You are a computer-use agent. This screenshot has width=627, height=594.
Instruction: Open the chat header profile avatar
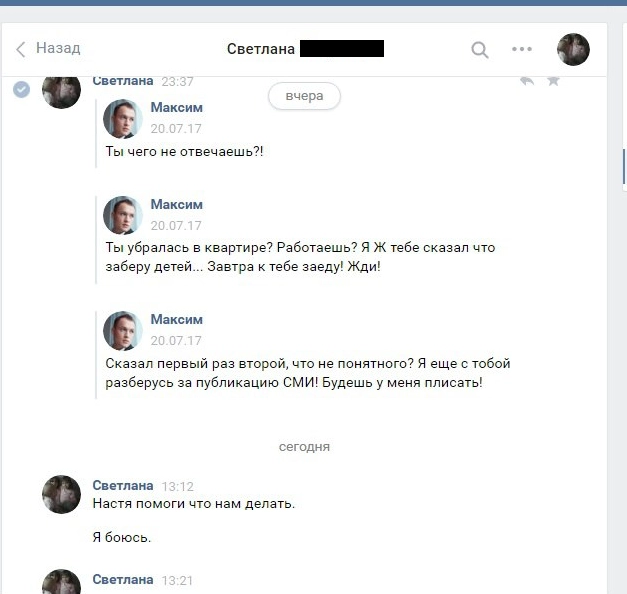[x=573, y=49]
